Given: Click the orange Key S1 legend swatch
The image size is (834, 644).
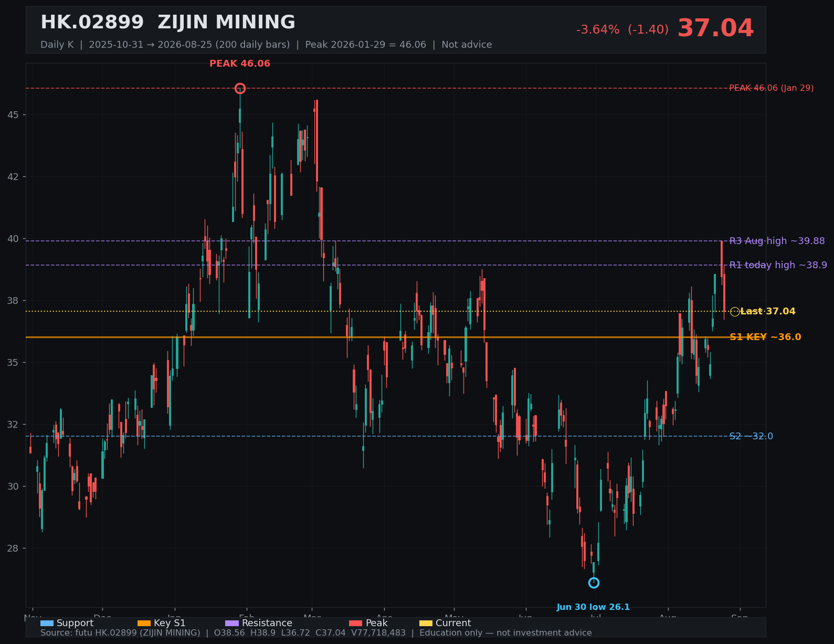Looking at the screenshot, I should 144,623.
